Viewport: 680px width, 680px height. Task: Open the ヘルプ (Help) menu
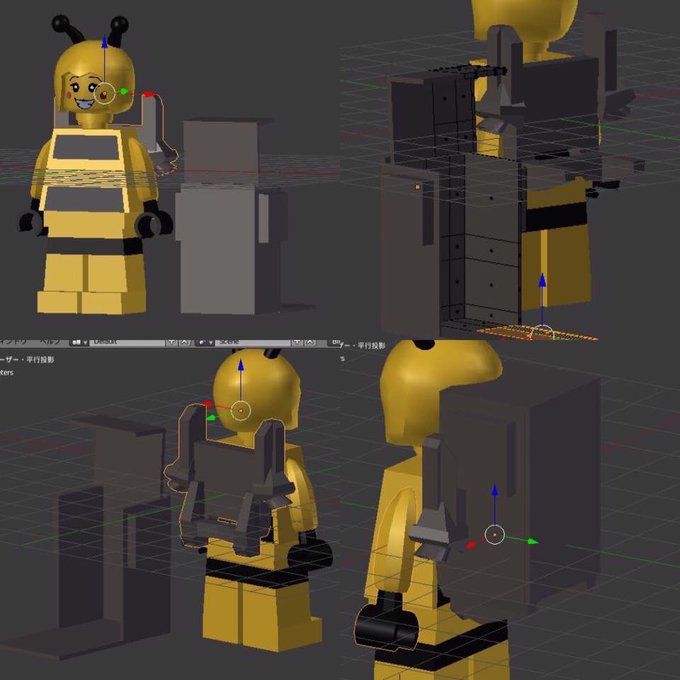pos(49,342)
